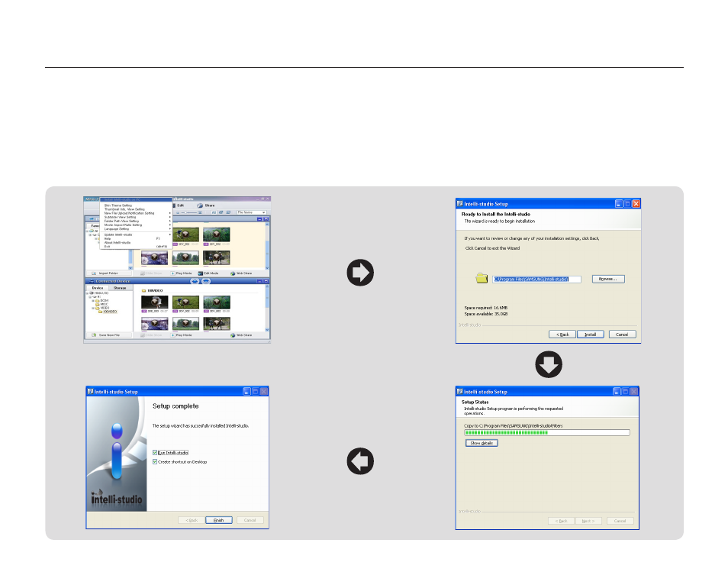Viewport: 728px width, 585px height.
Task: Click the shrink thumbnails icon beside the slider
Action: [x=178, y=213]
